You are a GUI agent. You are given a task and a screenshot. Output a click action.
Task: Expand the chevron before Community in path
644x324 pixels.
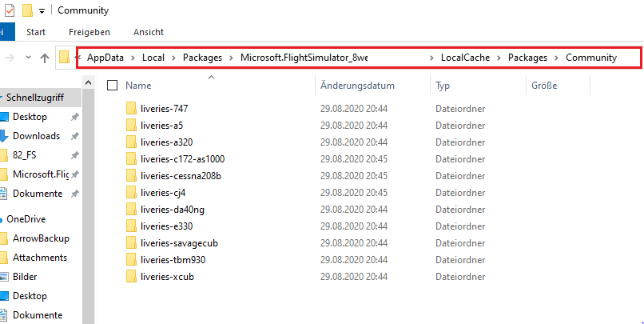pos(557,58)
